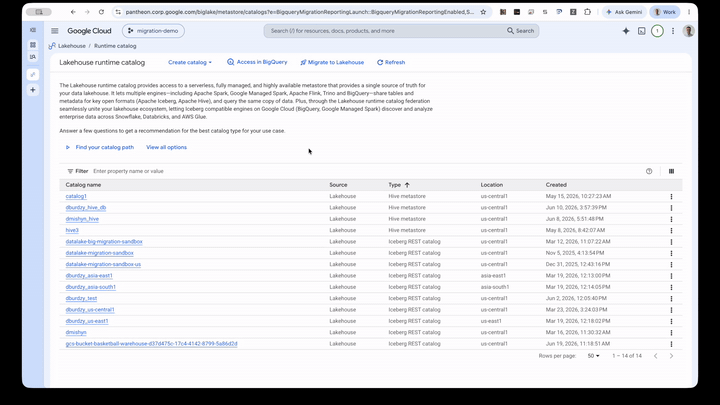Activate Cloud Shell terminal icon
Viewport: 720px width, 405px height.
641,31
